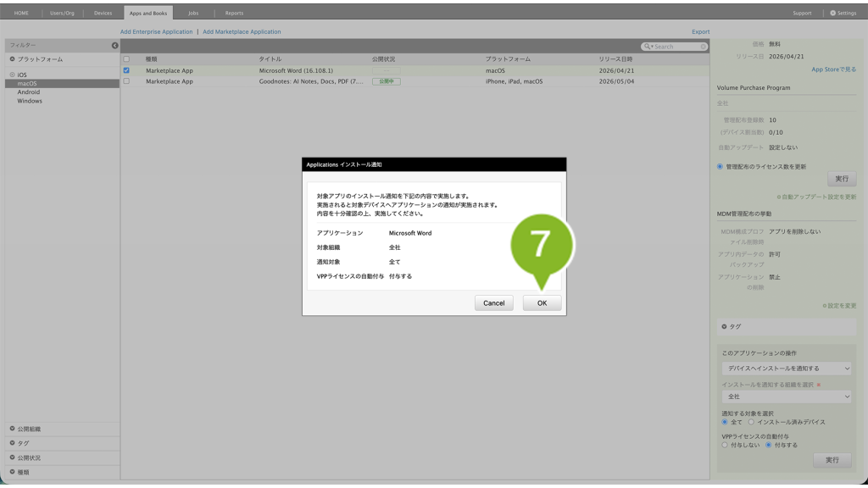Select Android in the platform filter
The width and height of the screenshot is (868, 488).
(28, 92)
